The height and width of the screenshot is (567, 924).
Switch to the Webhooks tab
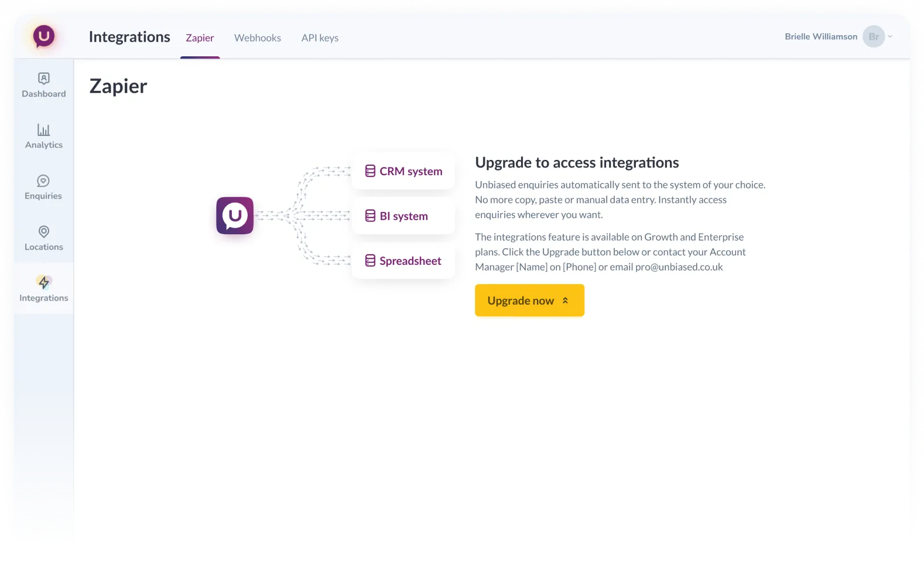pyautogui.click(x=258, y=38)
